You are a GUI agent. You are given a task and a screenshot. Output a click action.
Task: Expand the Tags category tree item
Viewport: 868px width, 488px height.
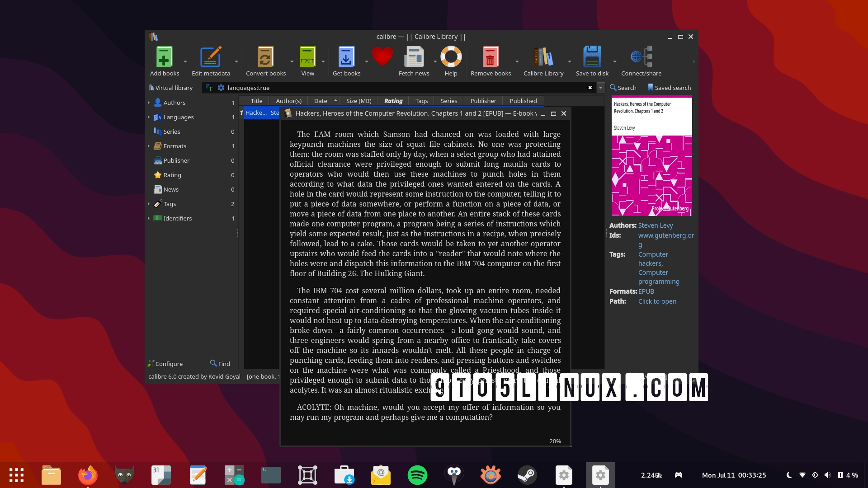[149, 204]
